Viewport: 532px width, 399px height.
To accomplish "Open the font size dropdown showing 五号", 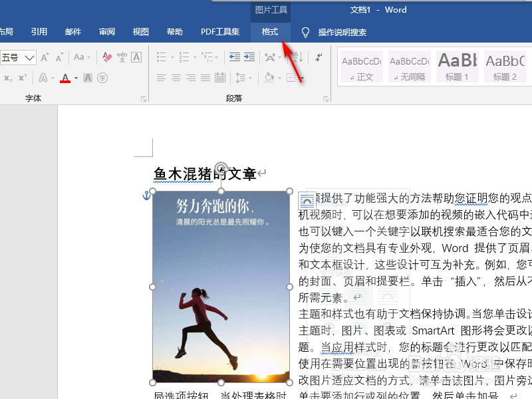I will [x=28, y=57].
